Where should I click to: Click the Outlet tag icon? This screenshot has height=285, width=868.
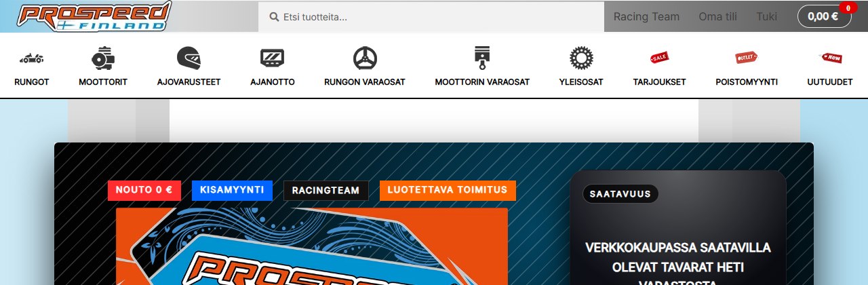(747, 58)
